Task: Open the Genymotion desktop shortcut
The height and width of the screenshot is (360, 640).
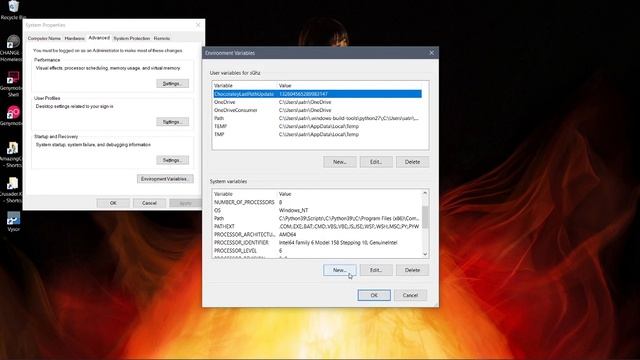Action: (12, 115)
